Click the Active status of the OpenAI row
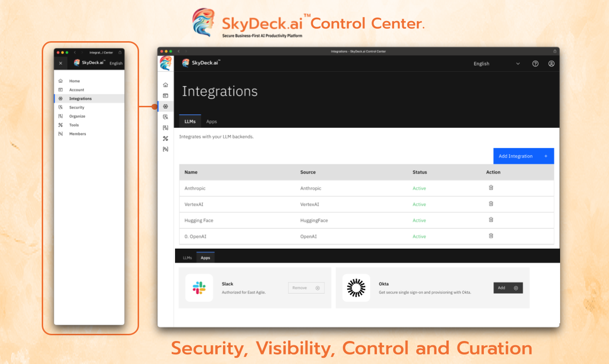The width and height of the screenshot is (609, 364). (419, 237)
